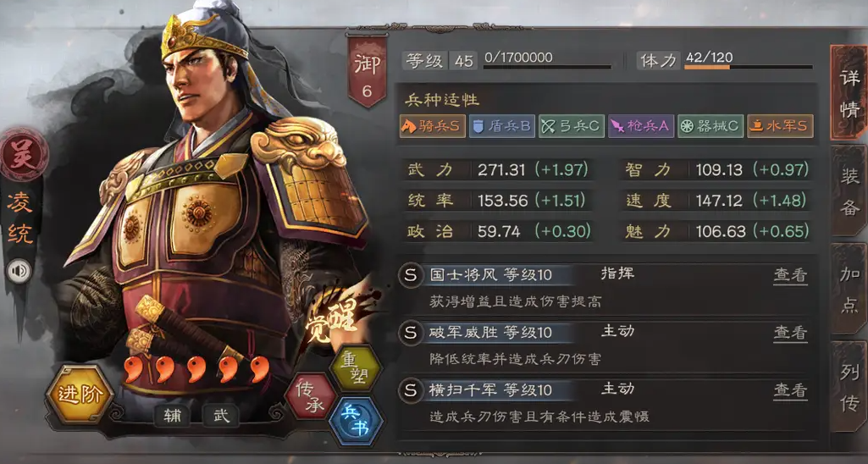Image resolution: width=868 pixels, height=464 pixels.
Task: Select the 骑兵S cavalry aptitude badge
Action: coord(433,126)
